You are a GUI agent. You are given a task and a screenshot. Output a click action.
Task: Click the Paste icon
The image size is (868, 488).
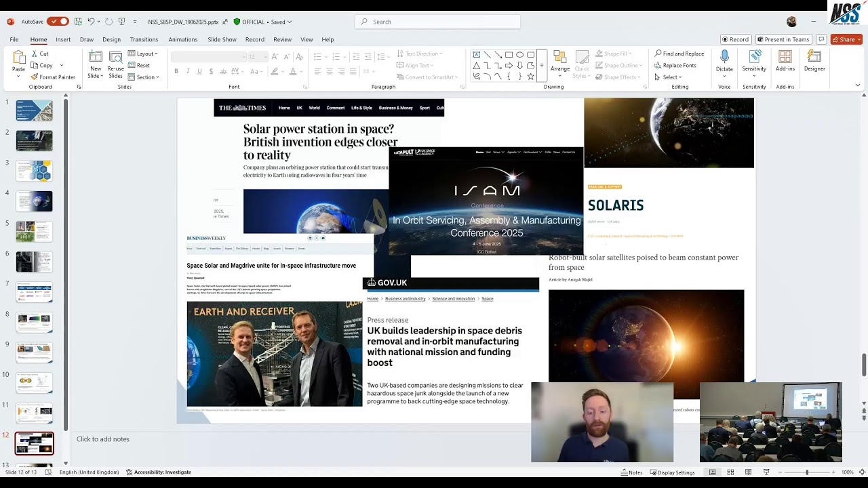pos(18,58)
